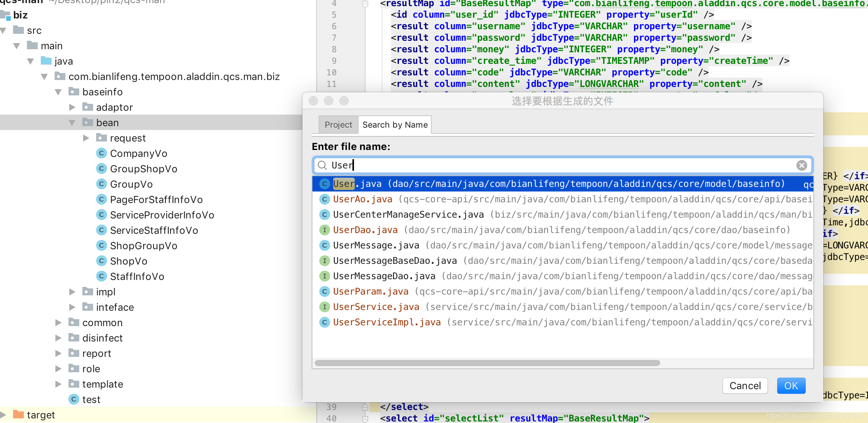The height and width of the screenshot is (423, 868).
Task: Click the class icon beside UserParam.java
Action: pyautogui.click(x=324, y=291)
